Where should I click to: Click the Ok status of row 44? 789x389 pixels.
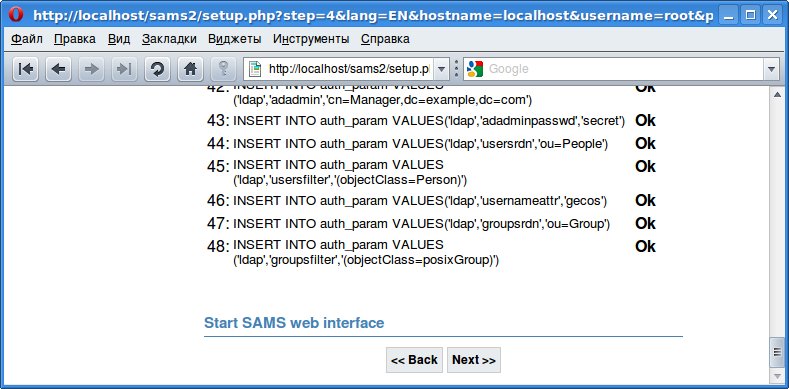coord(645,143)
